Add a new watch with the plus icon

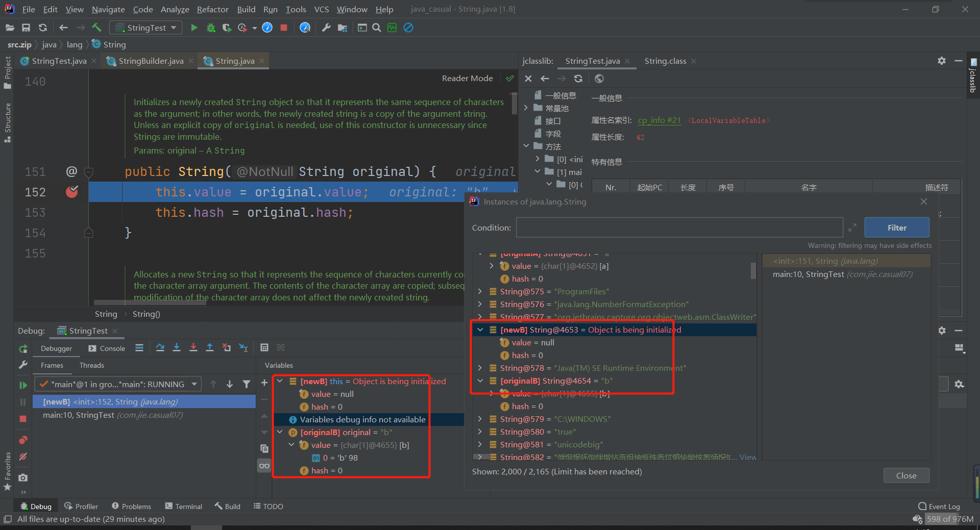[264, 383]
